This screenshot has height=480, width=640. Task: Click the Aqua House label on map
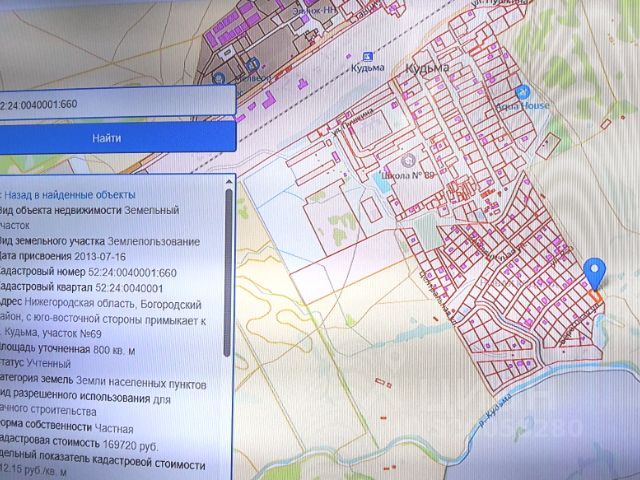coord(522,106)
